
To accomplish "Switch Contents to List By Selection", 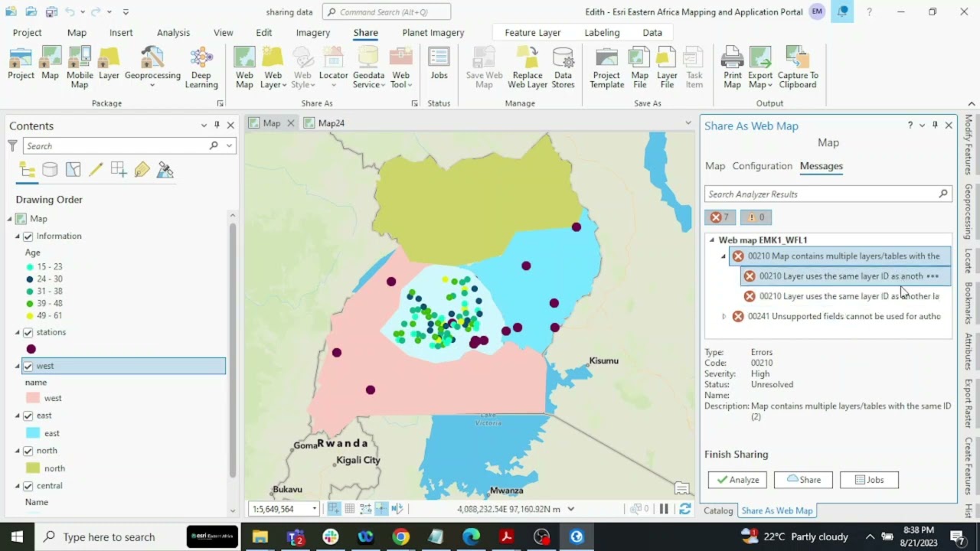I will [73, 170].
